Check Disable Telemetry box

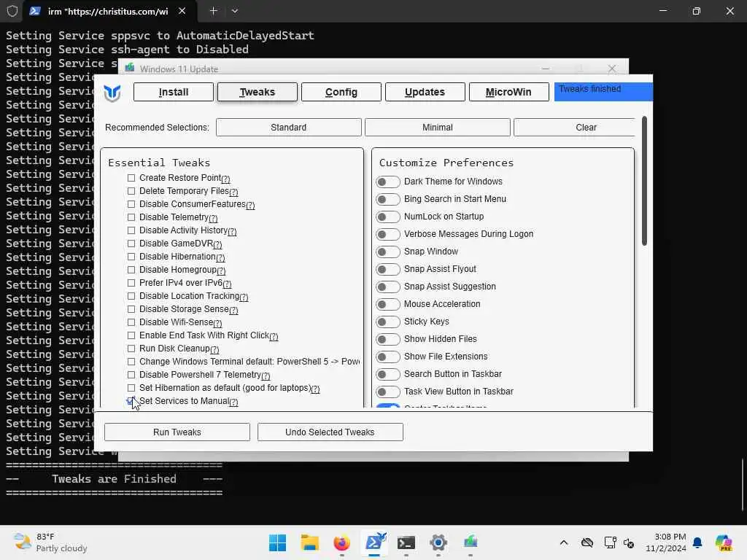click(x=131, y=217)
